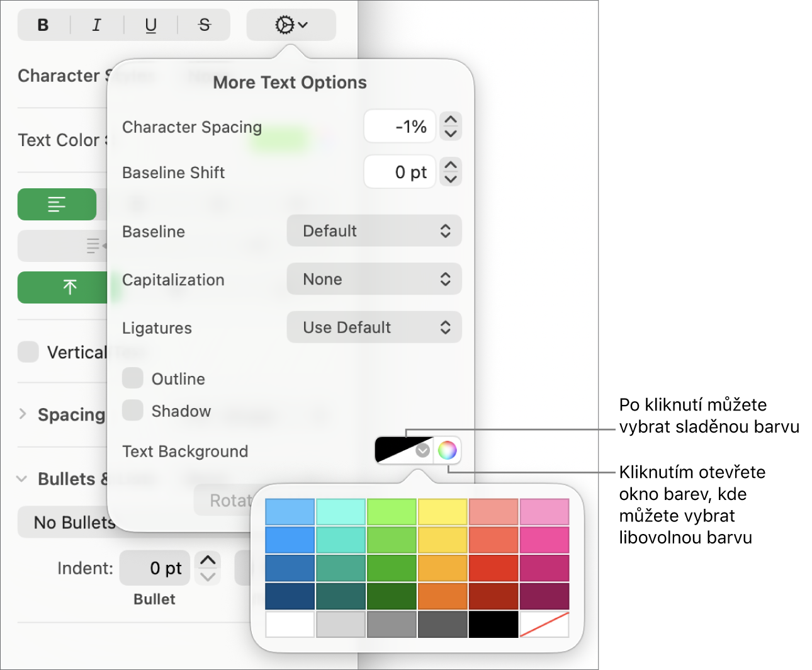The image size is (812, 670).
Task: Enable the Outline checkbox
Action: (133, 378)
